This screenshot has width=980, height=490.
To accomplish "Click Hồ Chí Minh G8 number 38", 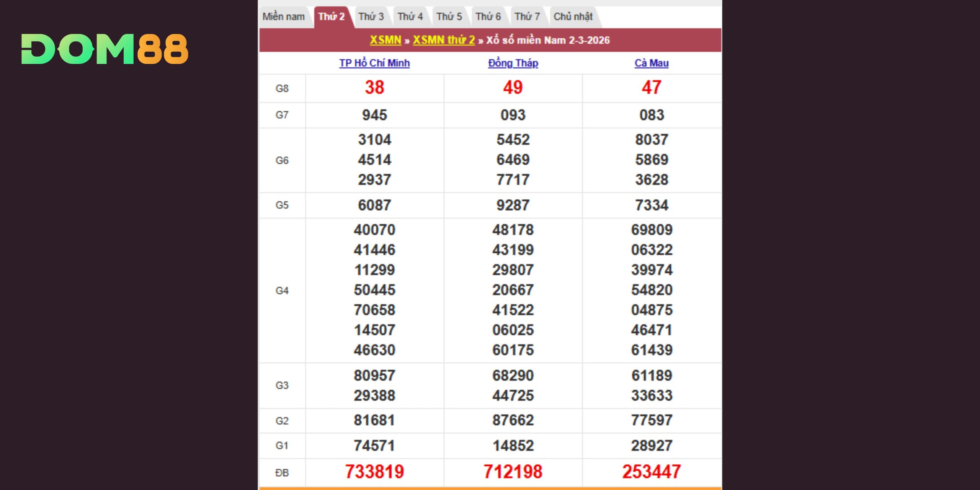I will coord(374,88).
